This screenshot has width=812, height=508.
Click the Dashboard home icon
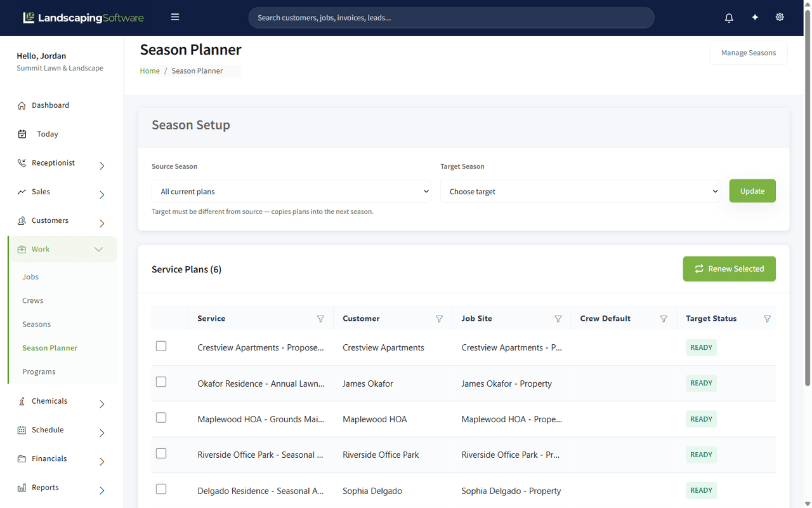tap(22, 105)
